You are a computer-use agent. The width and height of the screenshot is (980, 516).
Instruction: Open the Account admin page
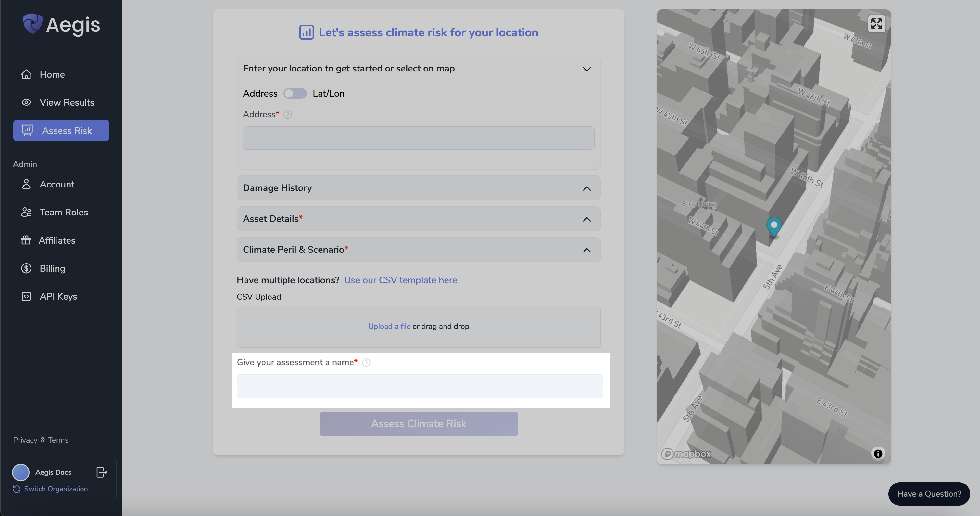(57, 184)
